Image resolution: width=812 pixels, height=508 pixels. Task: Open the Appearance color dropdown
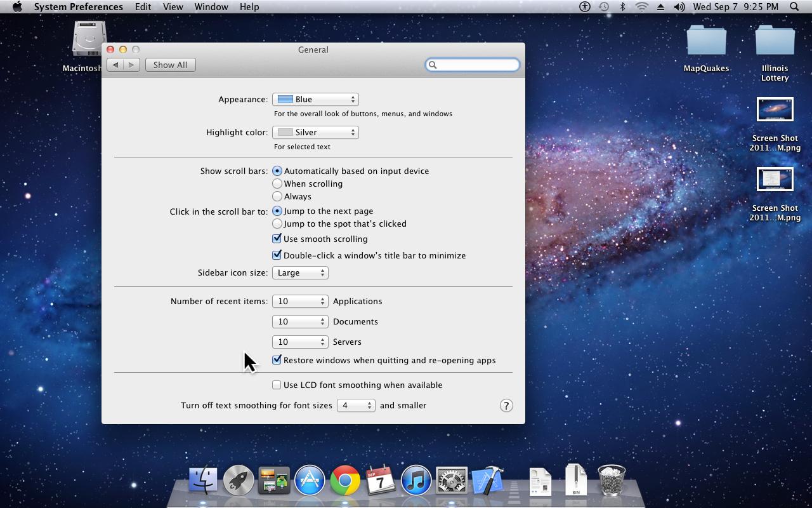pyautogui.click(x=315, y=99)
